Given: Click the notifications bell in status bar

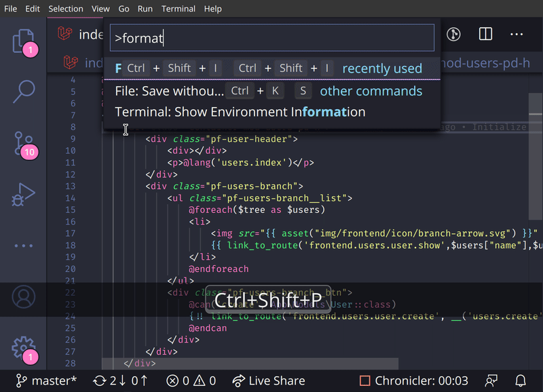Looking at the screenshot, I should click(521, 380).
